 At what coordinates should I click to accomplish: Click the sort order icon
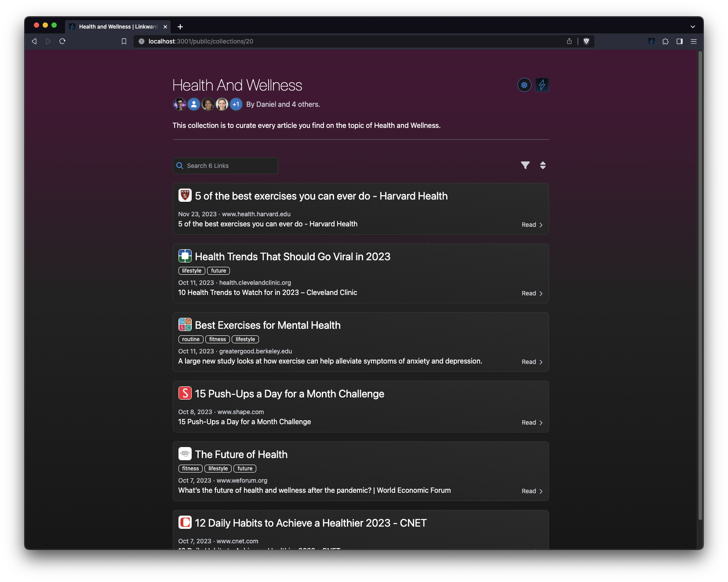tap(543, 166)
